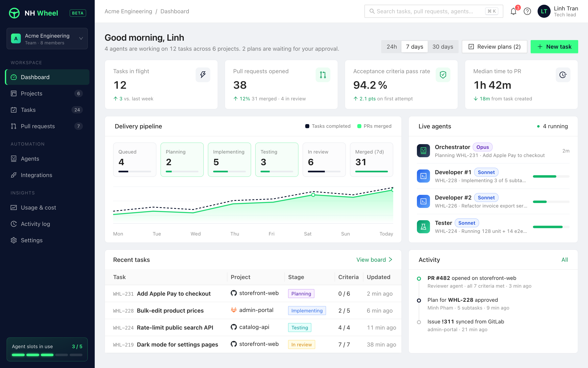Click the Sat data point on chart
The image size is (588, 368).
(313, 195)
